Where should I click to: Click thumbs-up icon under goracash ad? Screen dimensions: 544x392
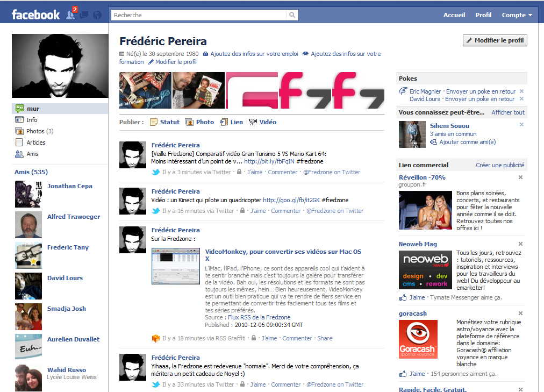tap(403, 374)
